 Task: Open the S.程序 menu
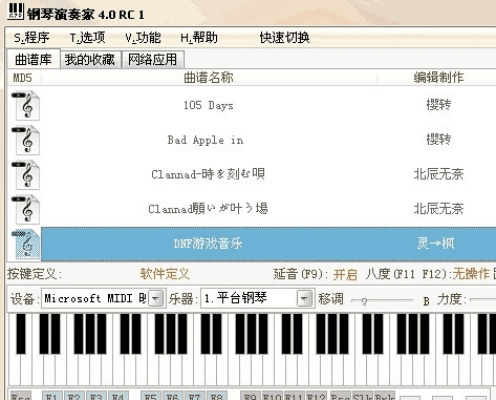point(31,38)
